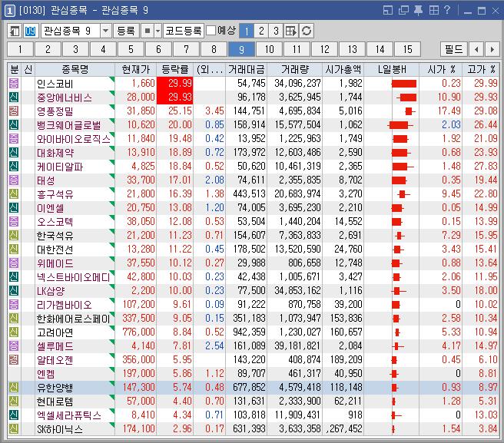Viewport: 504px width, 443px height.
Task: Select view mode 1 in the toolbar
Action: [247, 31]
